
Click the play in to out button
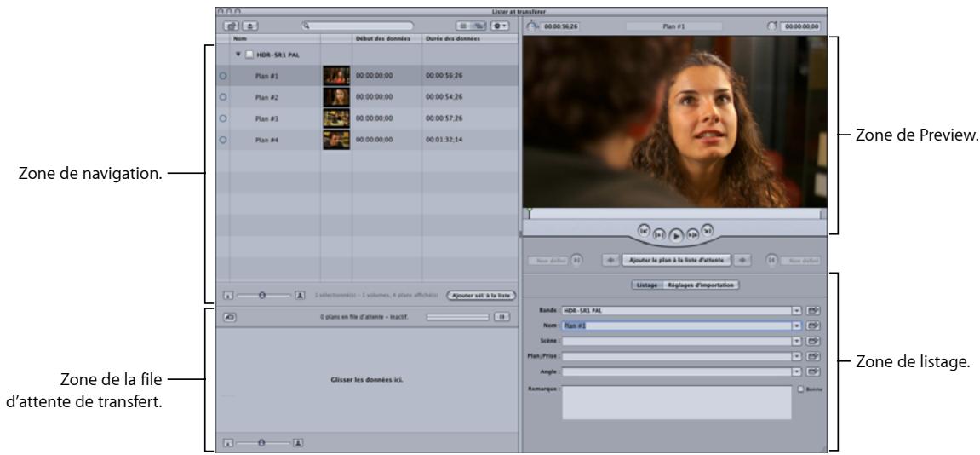click(x=659, y=234)
